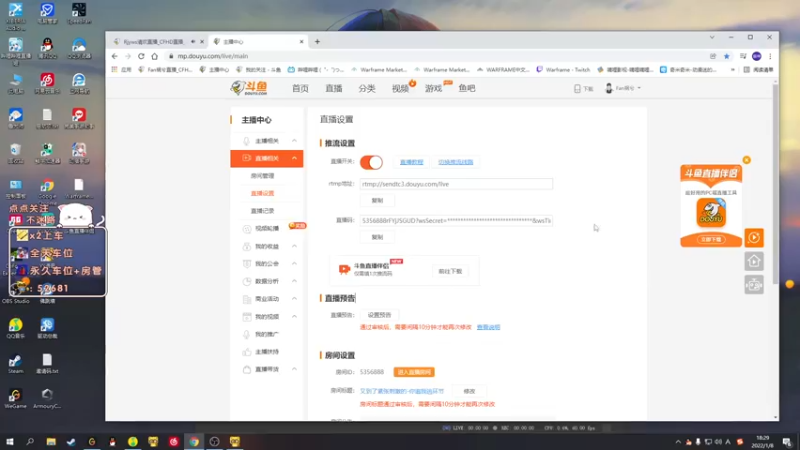Click the robot assistant floating side icon
This screenshot has height=450, width=800.
click(754, 285)
